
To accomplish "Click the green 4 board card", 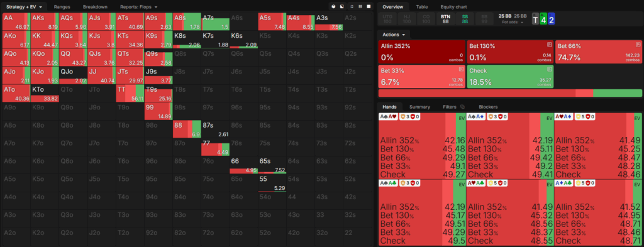I will pos(543,19).
